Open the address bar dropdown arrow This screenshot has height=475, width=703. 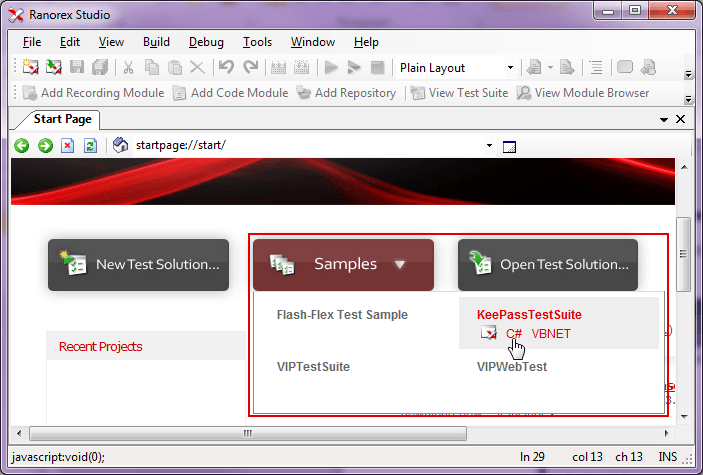tap(489, 145)
